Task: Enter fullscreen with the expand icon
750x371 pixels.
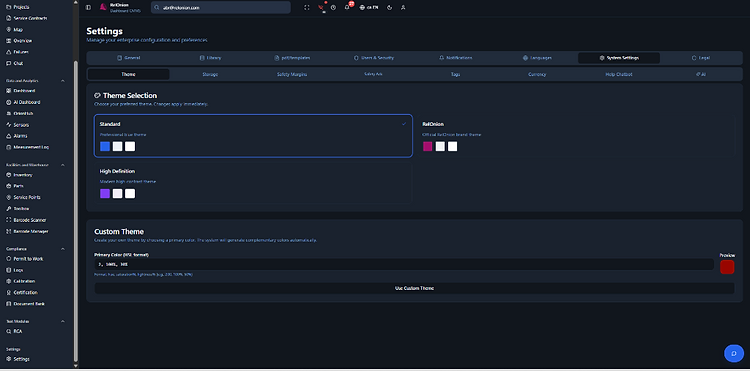Action: [x=307, y=8]
